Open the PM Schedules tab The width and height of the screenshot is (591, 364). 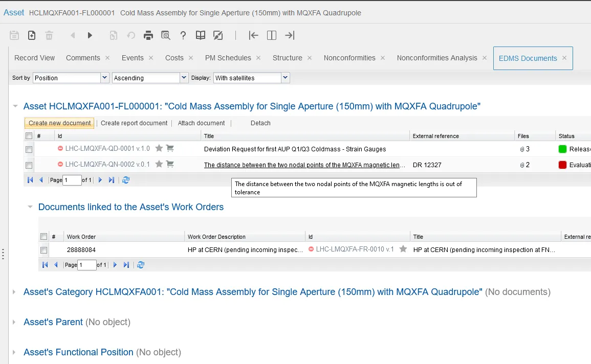coord(228,58)
